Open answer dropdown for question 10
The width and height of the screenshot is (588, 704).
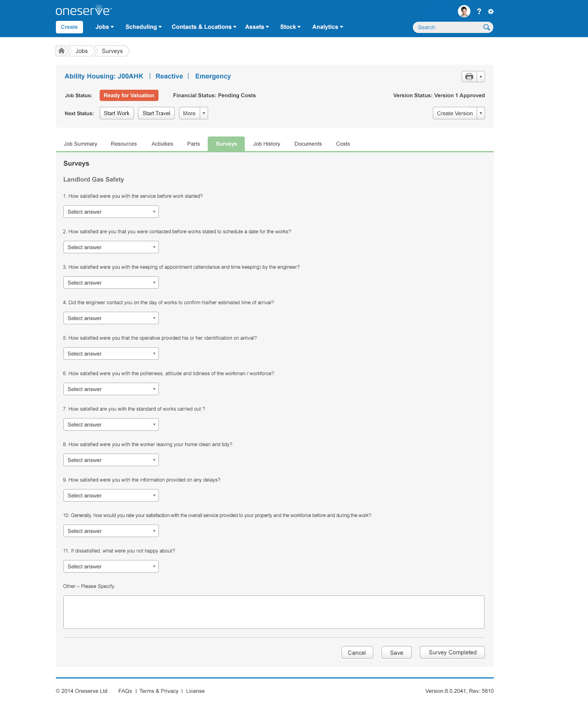(111, 531)
